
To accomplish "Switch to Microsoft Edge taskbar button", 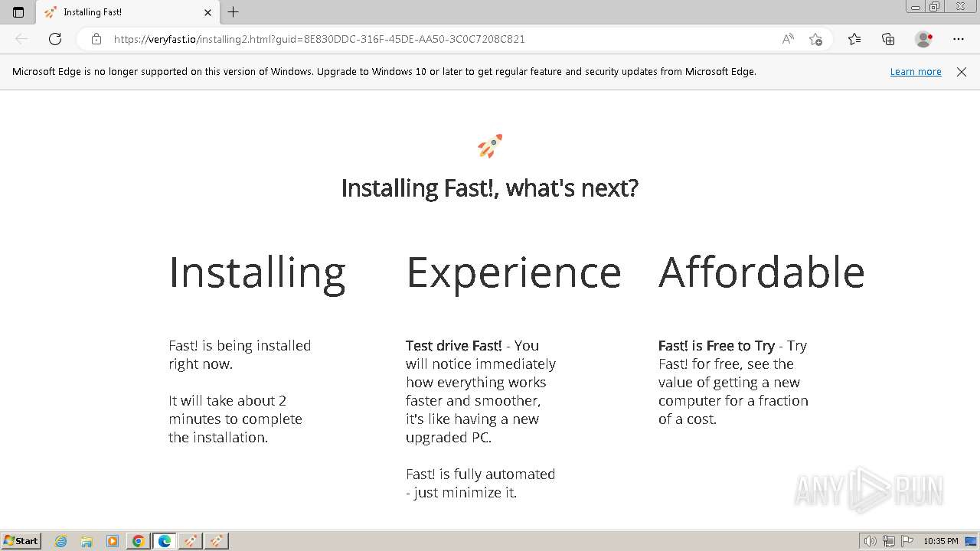I will click(165, 541).
